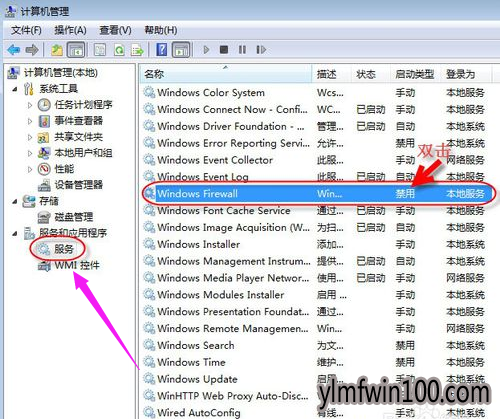This screenshot has height=419, width=501.
Task: Sort by the 登录为 column header
Action: 466,74
